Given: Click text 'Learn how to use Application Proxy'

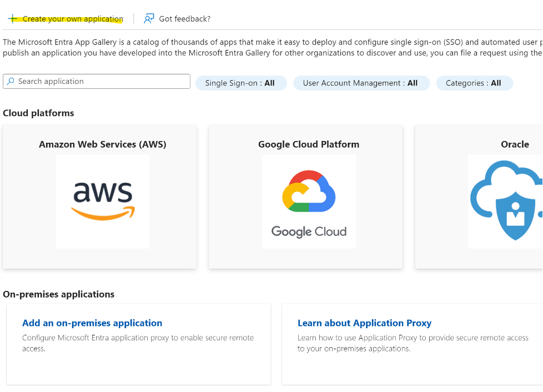Looking at the screenshot, I should (x=357, y=338).
